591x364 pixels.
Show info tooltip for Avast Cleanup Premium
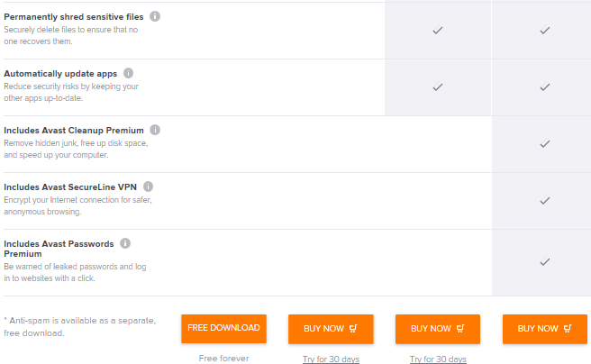155,130
